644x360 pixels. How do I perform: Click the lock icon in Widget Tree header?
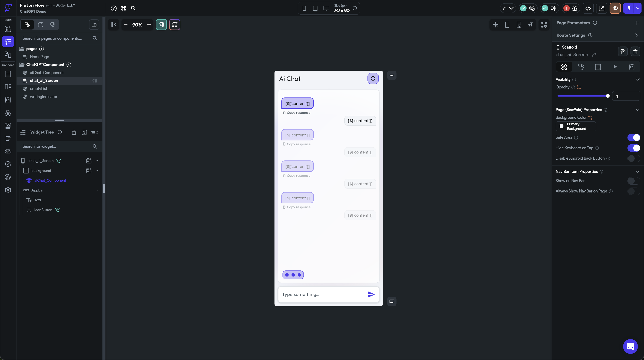pos(74,132)
